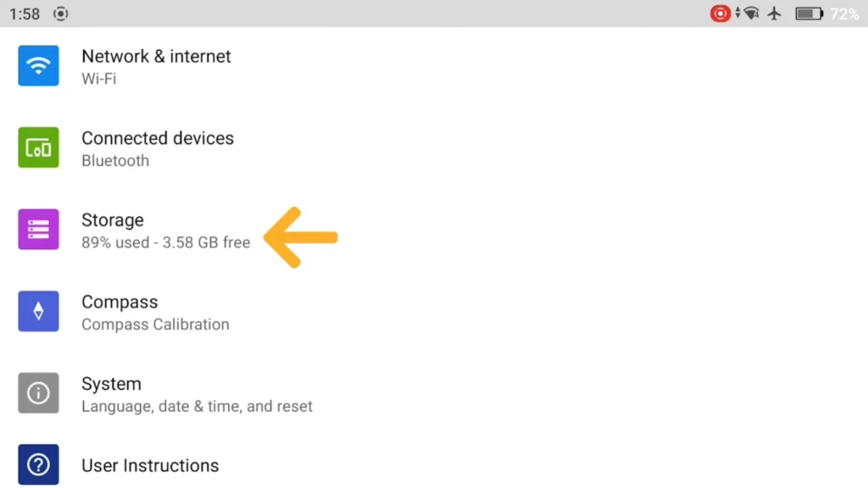The image size is (868, 488).
Task: Open System settings entry
Action: pos(434,393)
